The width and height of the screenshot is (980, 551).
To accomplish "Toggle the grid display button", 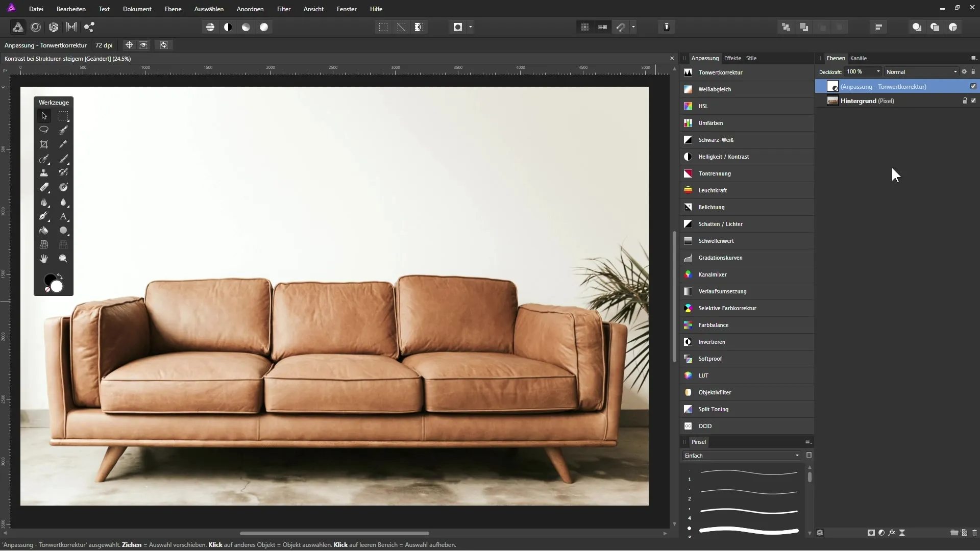I will (x=585, y=27).
